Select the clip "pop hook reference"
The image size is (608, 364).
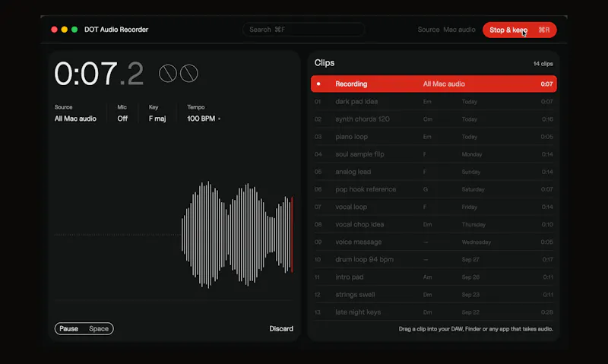pos(433,189)
